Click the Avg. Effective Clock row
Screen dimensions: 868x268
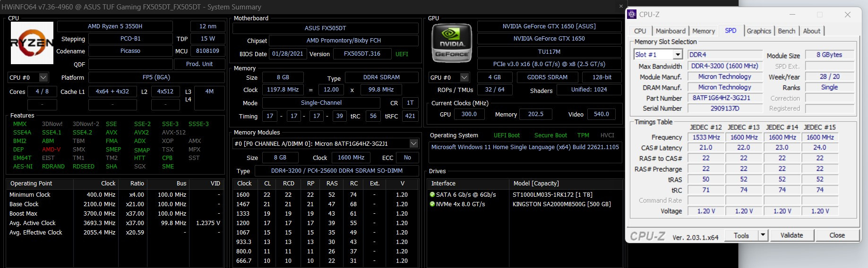click(x=115, y=232)
